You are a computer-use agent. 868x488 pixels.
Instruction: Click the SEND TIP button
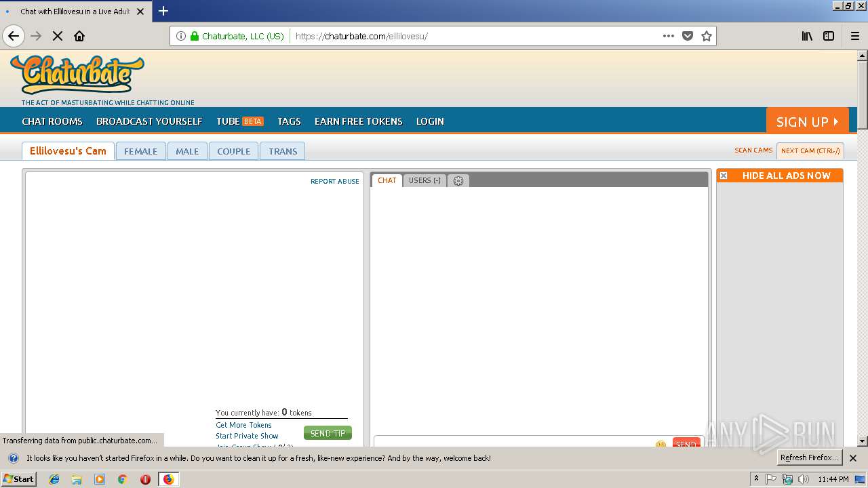click(328, 433)
